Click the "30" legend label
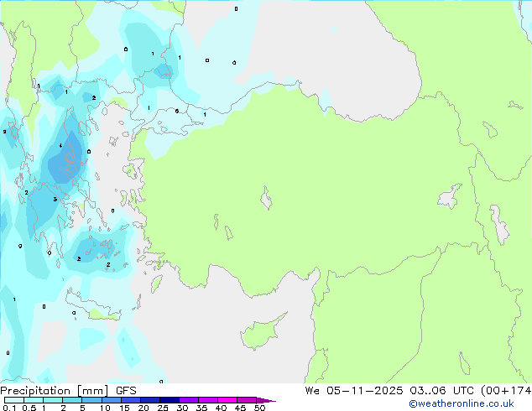532x411 pixels. click(182, 408)
